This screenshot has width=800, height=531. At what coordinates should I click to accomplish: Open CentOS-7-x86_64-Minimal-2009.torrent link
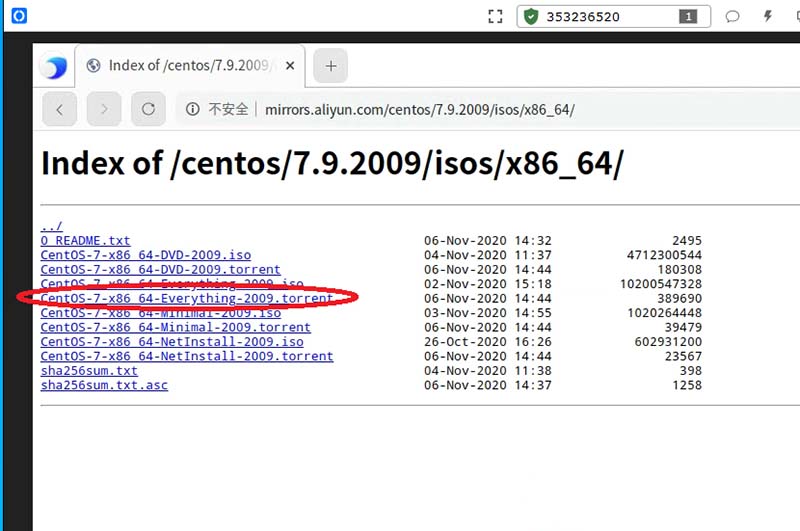(176, 327)
